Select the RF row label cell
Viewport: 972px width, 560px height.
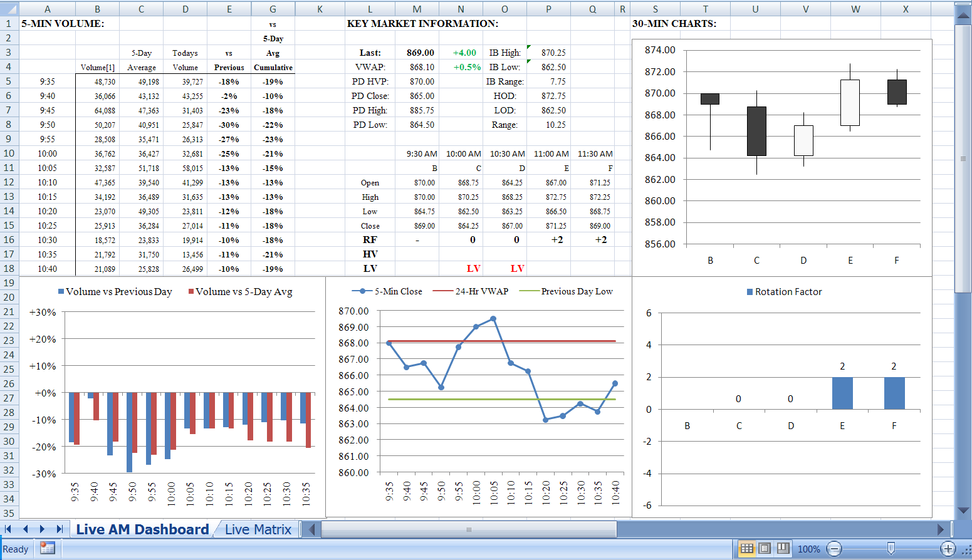click(370, 240)
